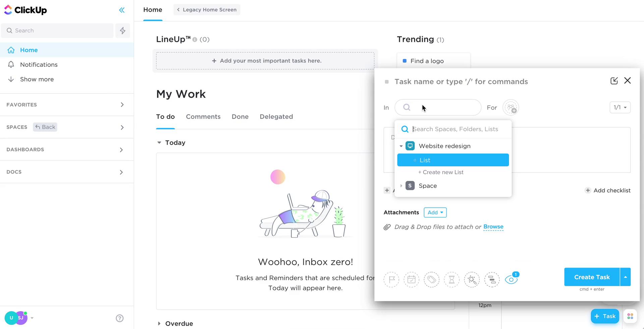
Task: Select the List item in dropdown
Action: [453, 160]
